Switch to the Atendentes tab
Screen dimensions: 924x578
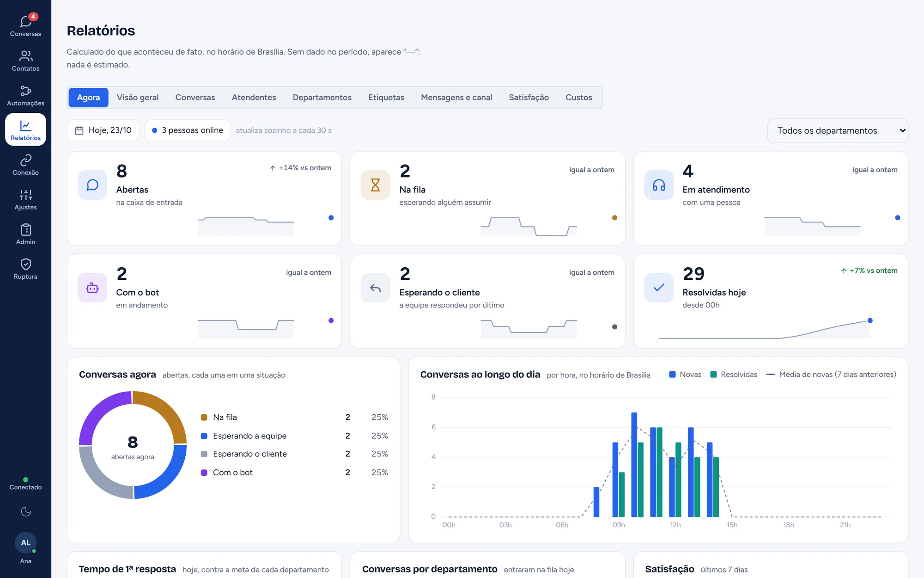pyautogui.click(x=254, y=98)
